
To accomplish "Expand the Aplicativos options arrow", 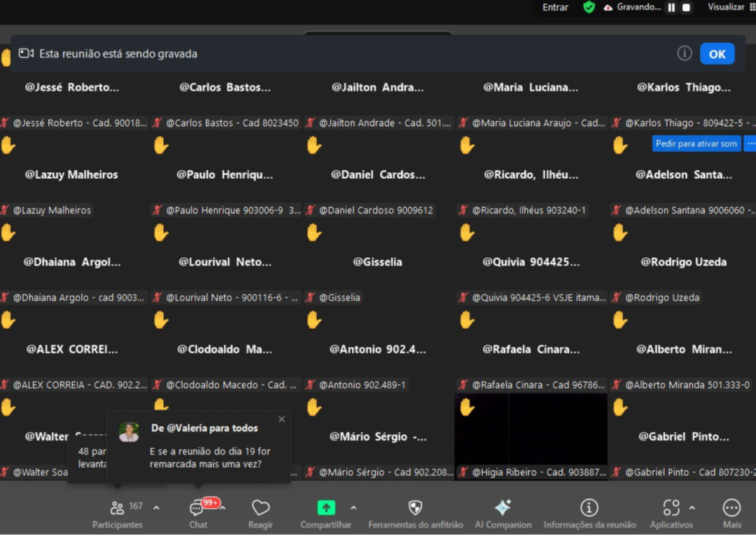I will click(x=692, y=508).
